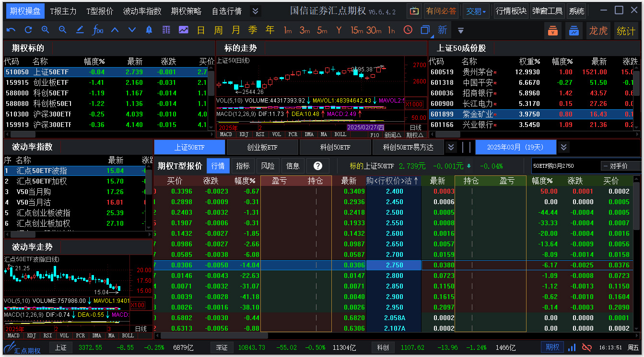
Task: Switch chart to daily period (日)
Action: (201, 30)
